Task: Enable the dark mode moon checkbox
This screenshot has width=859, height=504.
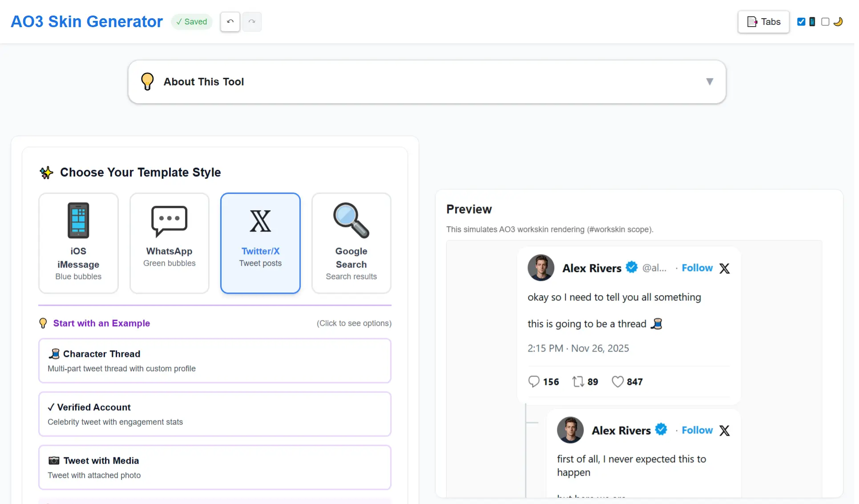Action: click(825, 21)
